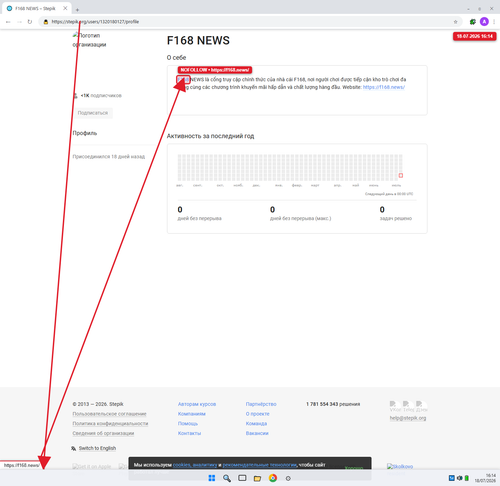Click the organization logo image
This screenshot has height=486, width=500.
pyautogui.click(x=89, y=40)
